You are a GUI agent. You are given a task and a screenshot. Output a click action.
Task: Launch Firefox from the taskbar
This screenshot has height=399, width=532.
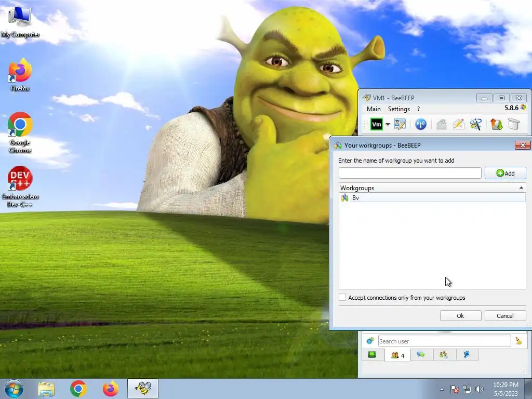pos(111,389)
